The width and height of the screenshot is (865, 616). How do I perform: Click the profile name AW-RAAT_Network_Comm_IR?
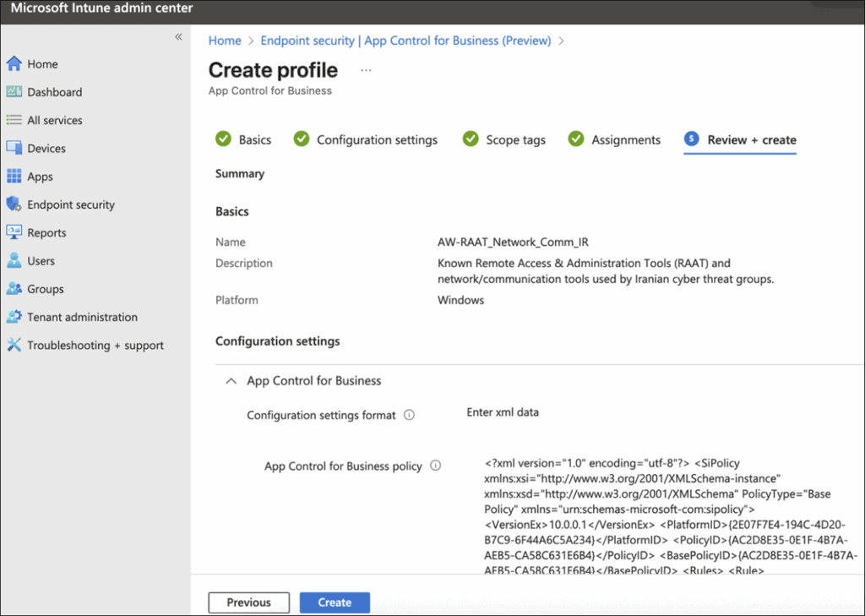click(513, 243)
